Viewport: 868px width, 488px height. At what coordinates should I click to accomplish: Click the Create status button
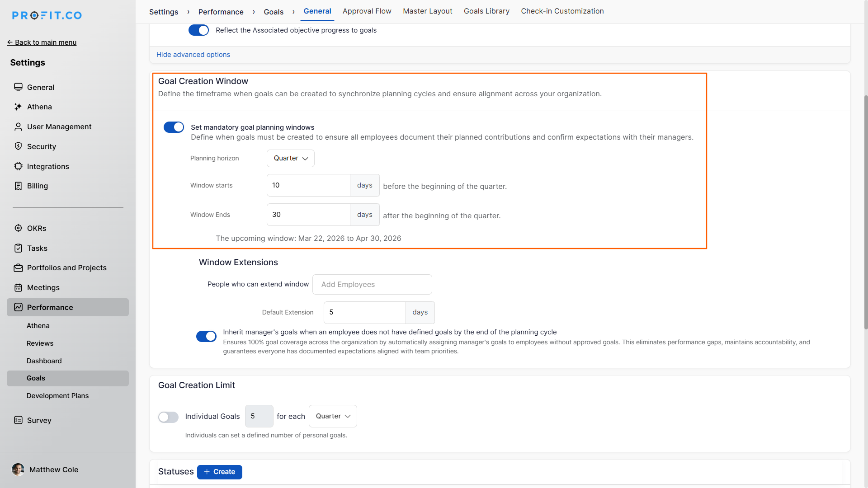[x=220, y=472]
